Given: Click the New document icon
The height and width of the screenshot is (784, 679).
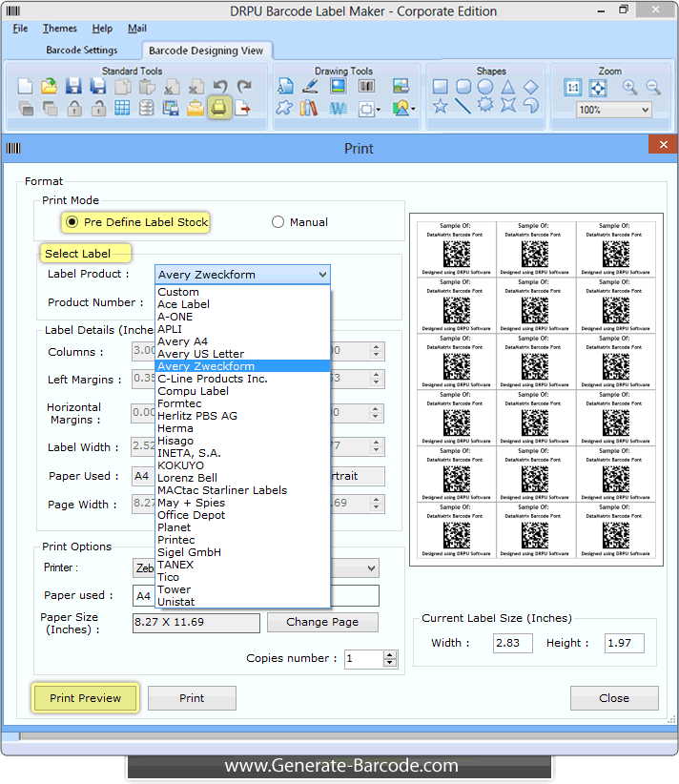Looking at the screenshot, I should pyautogui.click(x=25, y=87).
